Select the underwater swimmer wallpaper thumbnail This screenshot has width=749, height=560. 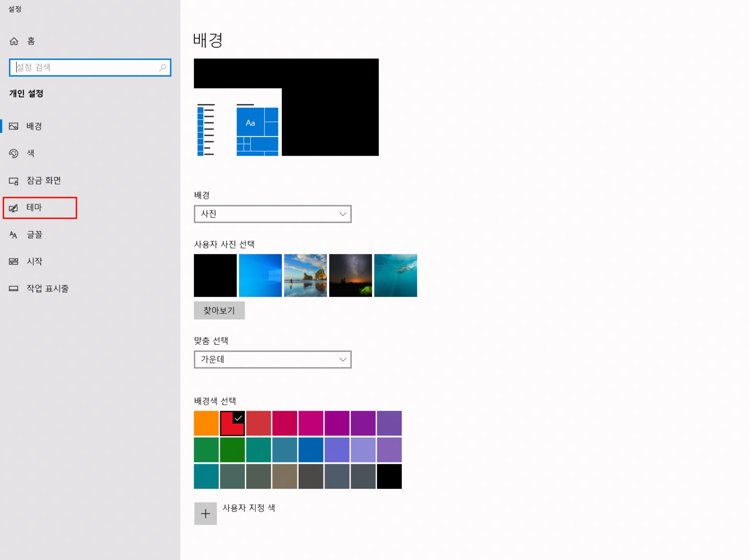(395, 275)
